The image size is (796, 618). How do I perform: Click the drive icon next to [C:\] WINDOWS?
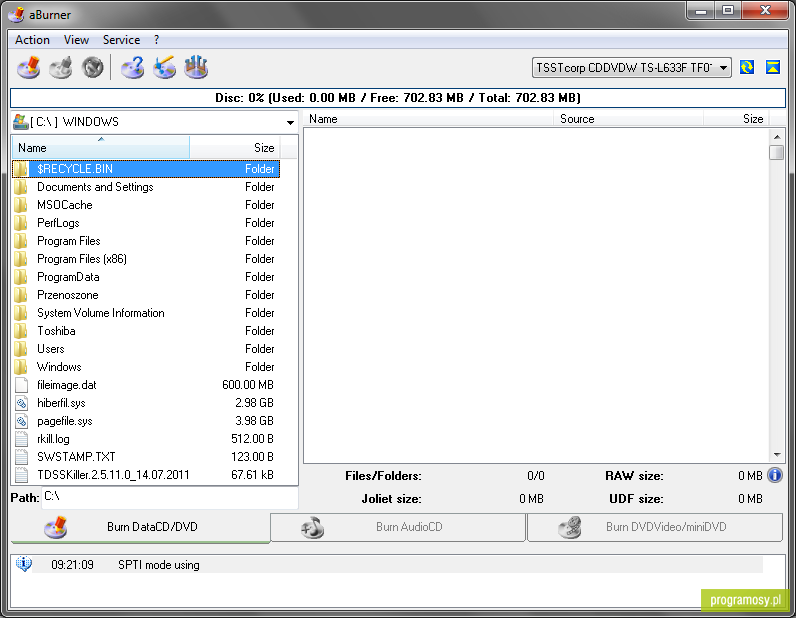coord(20,122)
